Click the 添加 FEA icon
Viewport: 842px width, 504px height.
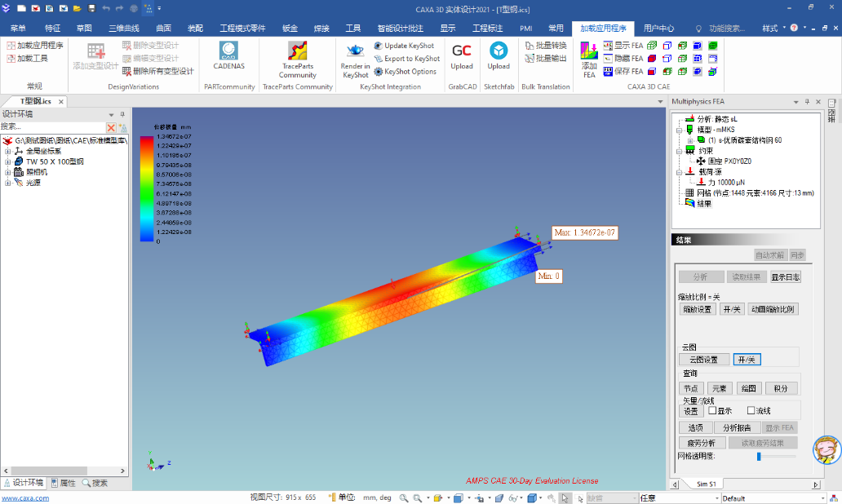(x=589, y=51)
